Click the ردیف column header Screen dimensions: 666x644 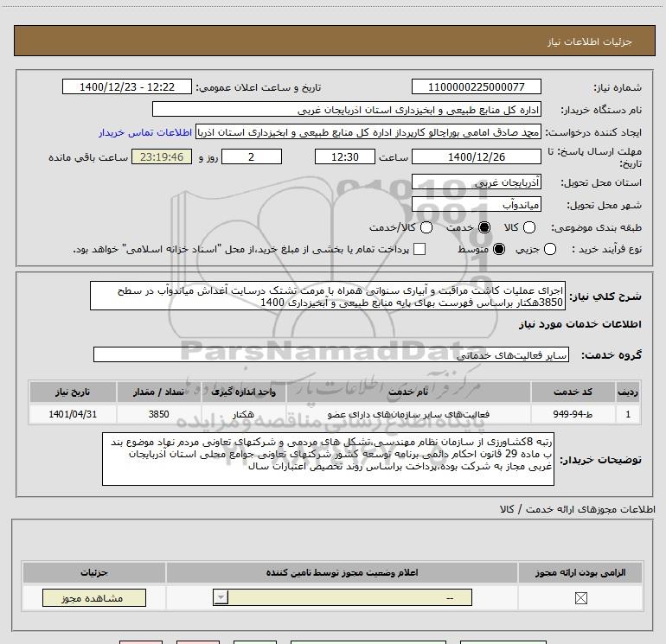point(628,392)
